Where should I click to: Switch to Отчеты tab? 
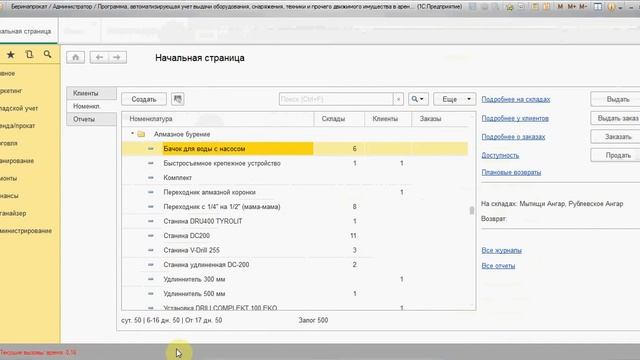pos(91,119)
